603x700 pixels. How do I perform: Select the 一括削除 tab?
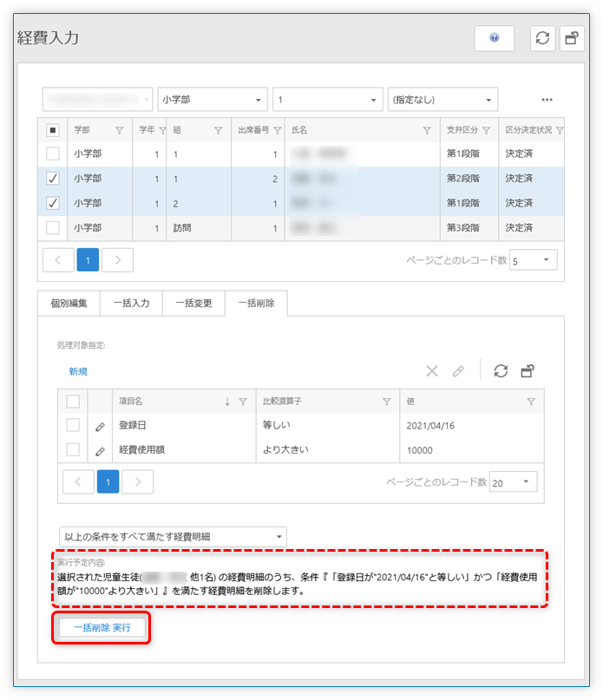pos(257,304)
